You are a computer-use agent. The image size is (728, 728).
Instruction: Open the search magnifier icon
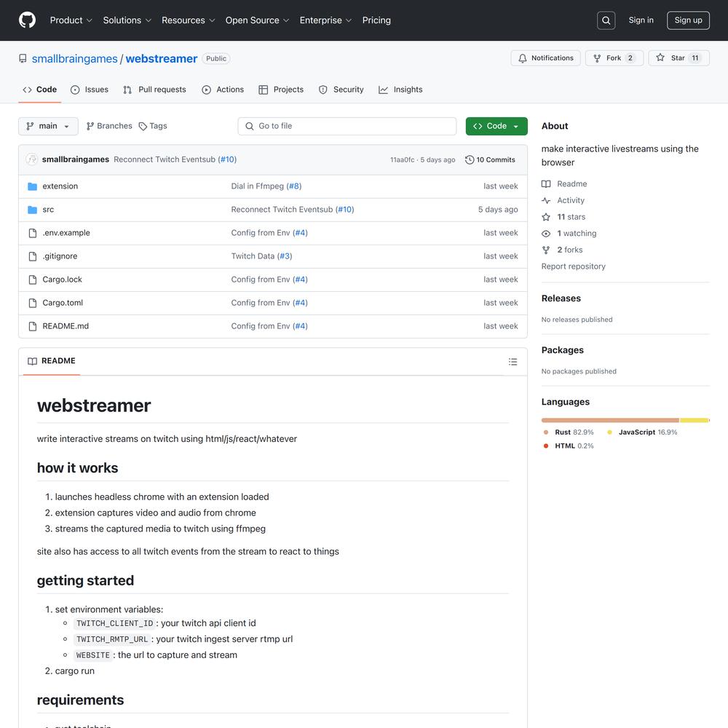tap(606, 20)
